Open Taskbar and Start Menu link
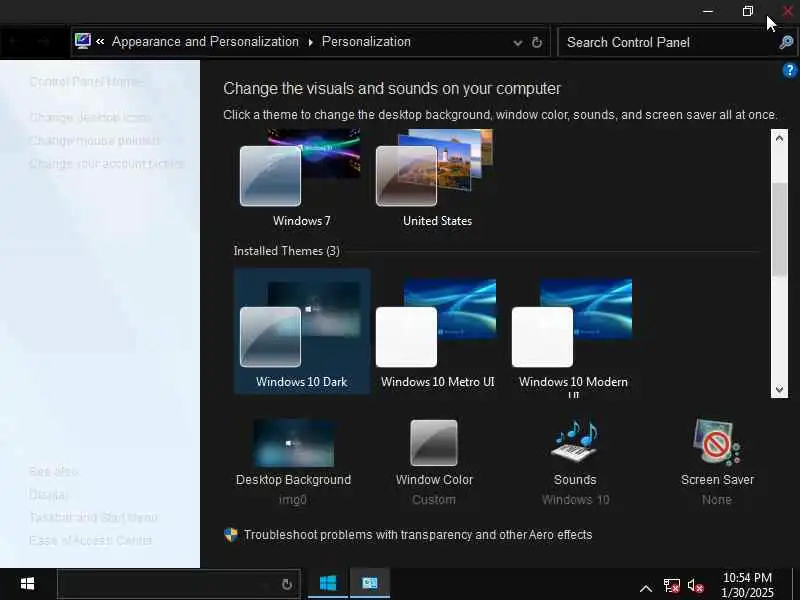 point(93,517)
